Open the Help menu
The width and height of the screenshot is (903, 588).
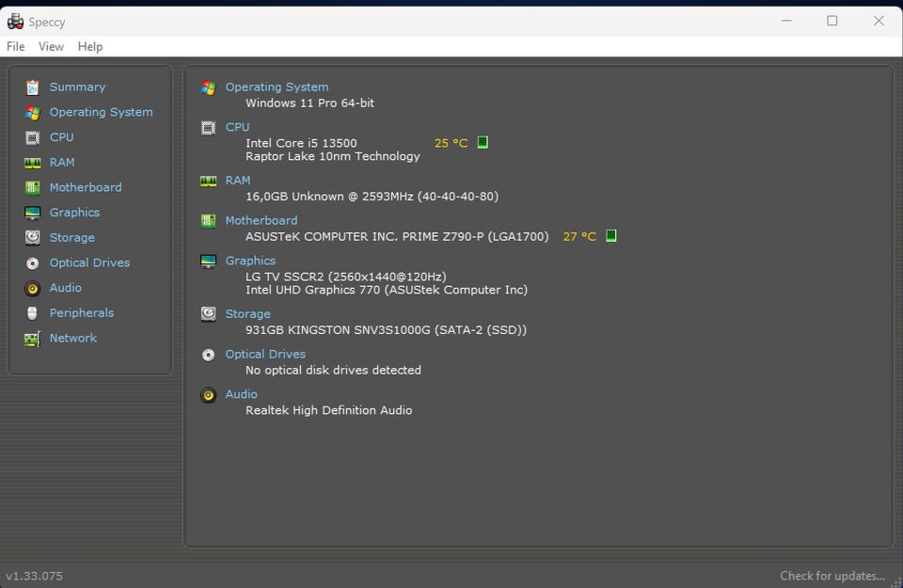pyautogui.click(x=90, y=47)
